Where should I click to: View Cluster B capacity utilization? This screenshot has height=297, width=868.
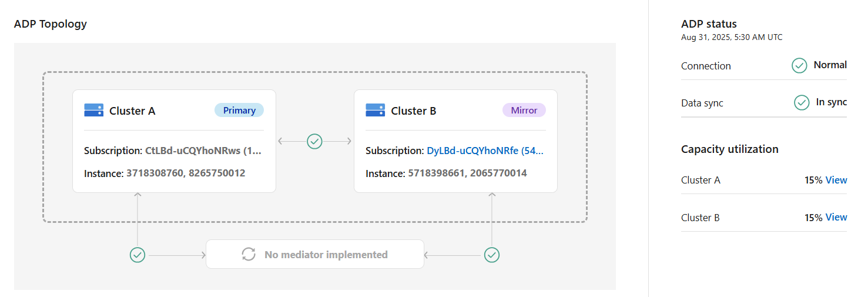[836, 217]
